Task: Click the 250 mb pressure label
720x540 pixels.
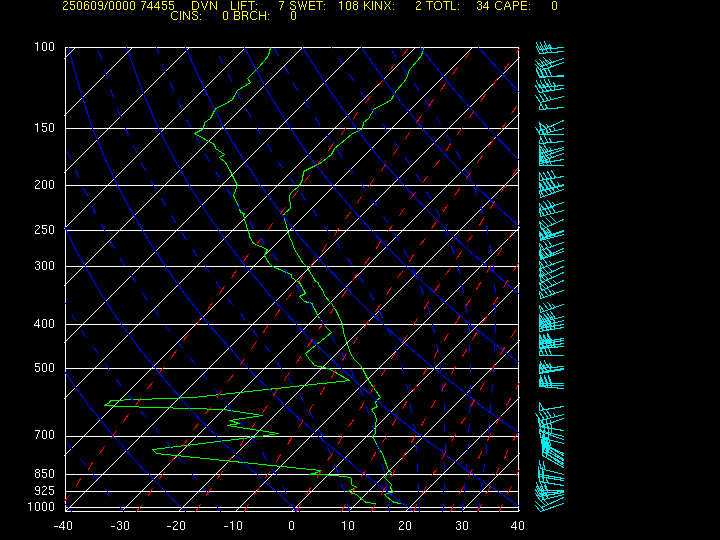Action: tap(45, 230)
